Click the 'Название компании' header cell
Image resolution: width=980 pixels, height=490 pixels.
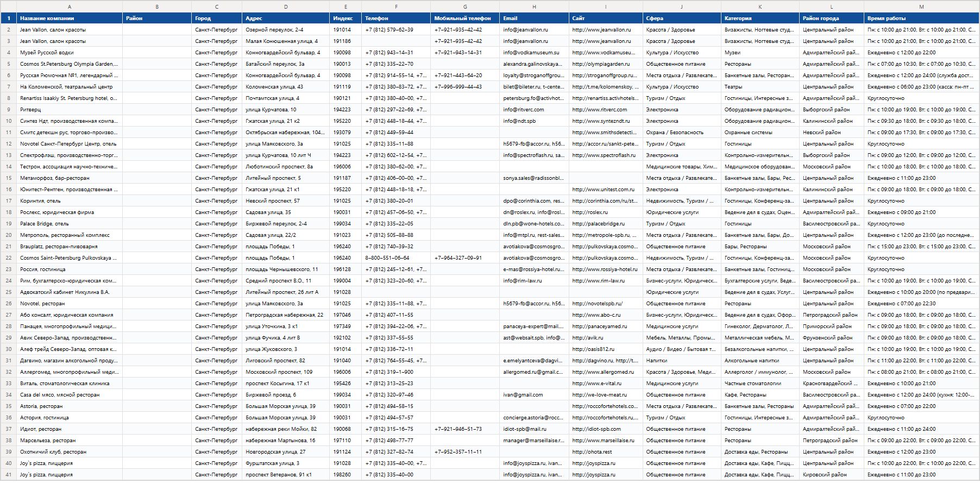pos(70,18)
